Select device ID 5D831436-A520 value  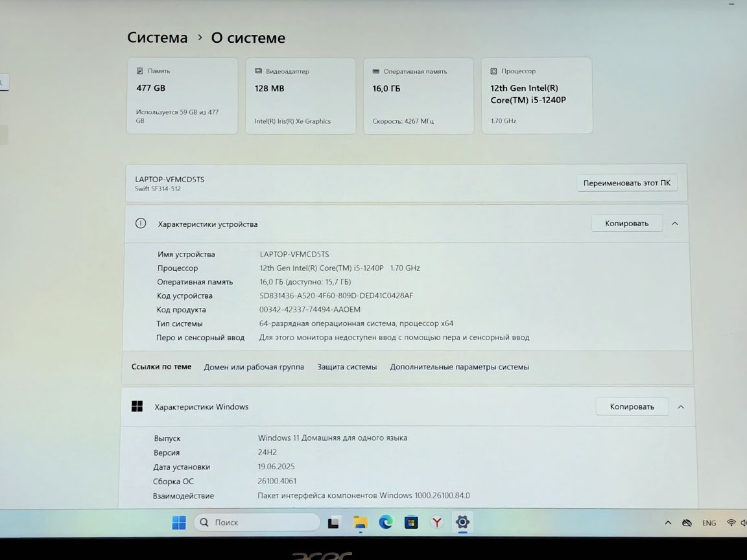[x=337, y=296]
